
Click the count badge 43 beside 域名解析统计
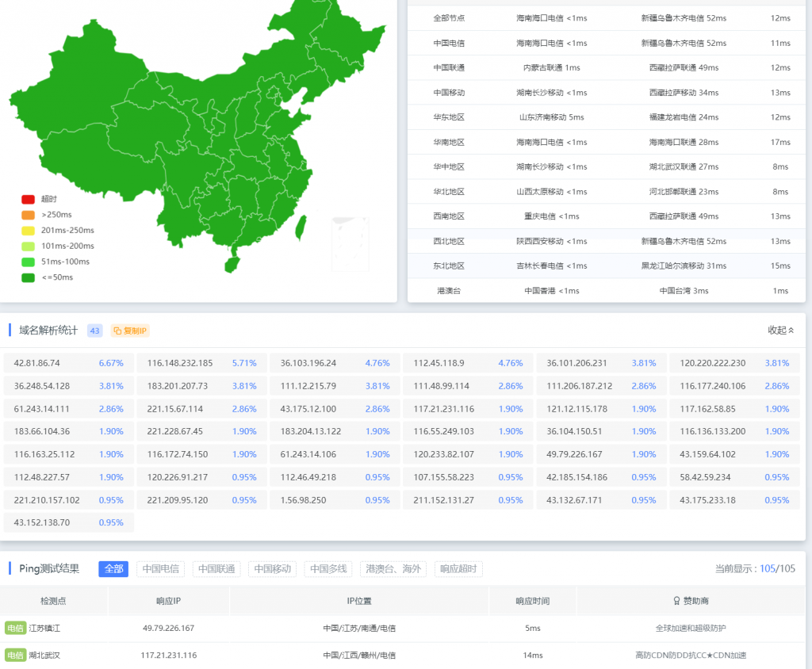(x=95, y=331)
